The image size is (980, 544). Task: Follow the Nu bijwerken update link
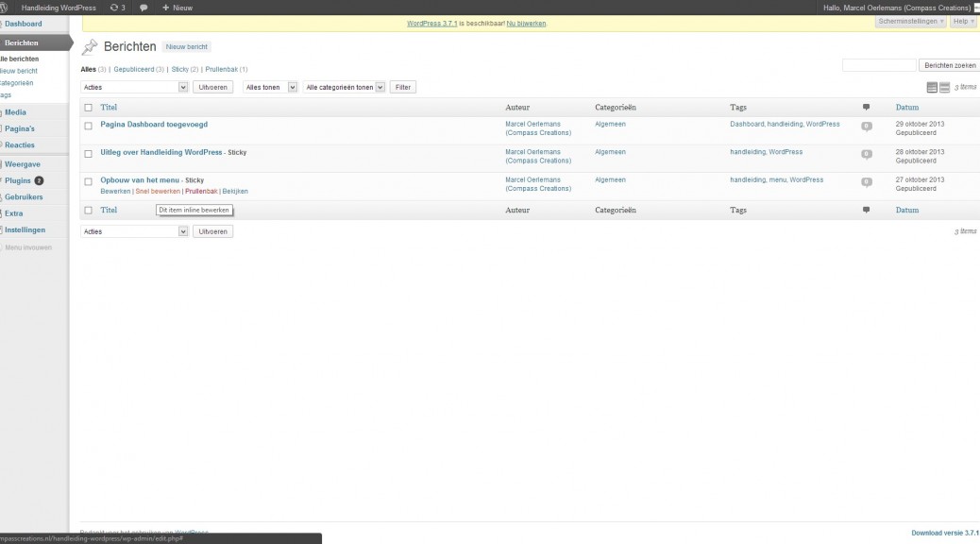(526, 23)
